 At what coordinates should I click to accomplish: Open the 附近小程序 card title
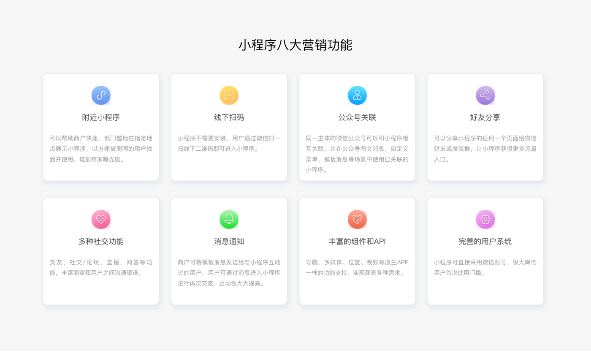tap(101, 117)
